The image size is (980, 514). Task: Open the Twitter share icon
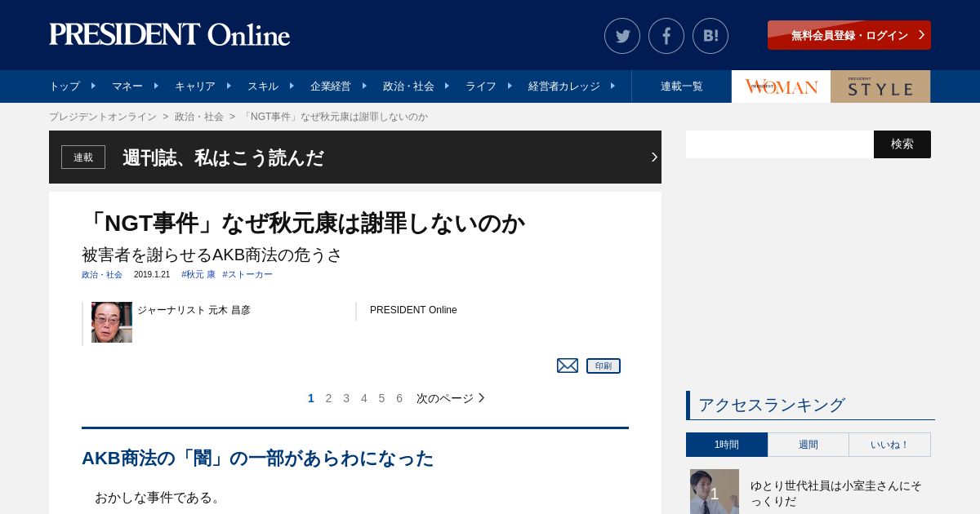[622, 36]
